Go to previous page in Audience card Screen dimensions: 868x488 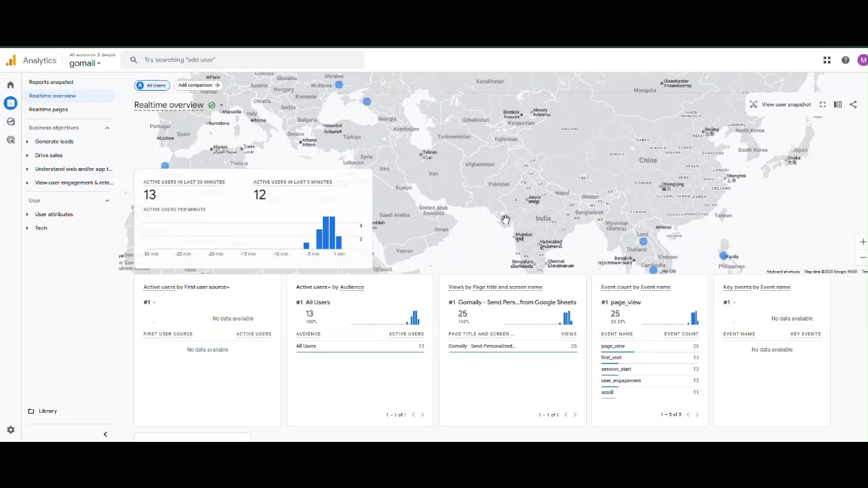click(x=413, y=415)
